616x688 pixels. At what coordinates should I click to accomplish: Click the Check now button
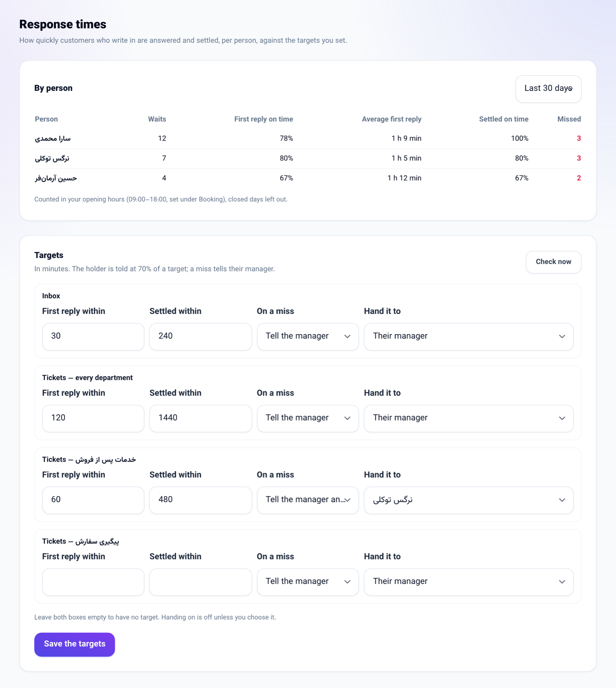[x=553, y=262]
